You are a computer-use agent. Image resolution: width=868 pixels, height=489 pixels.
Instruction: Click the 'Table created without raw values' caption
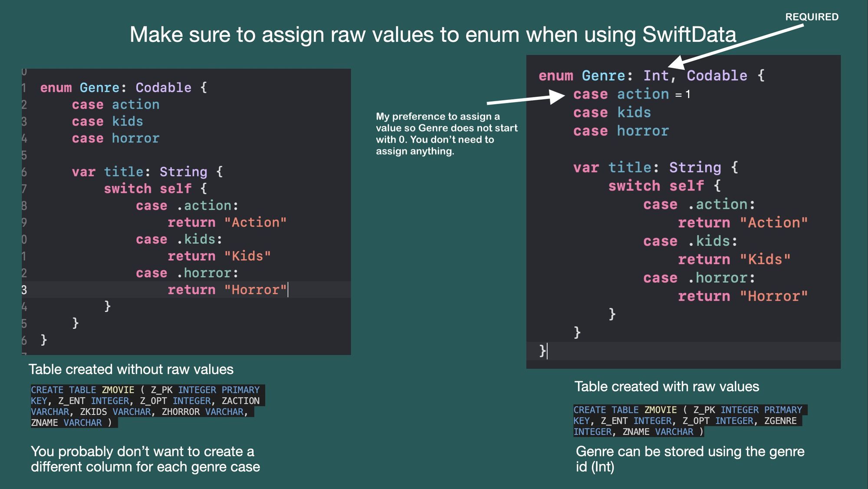131,370
